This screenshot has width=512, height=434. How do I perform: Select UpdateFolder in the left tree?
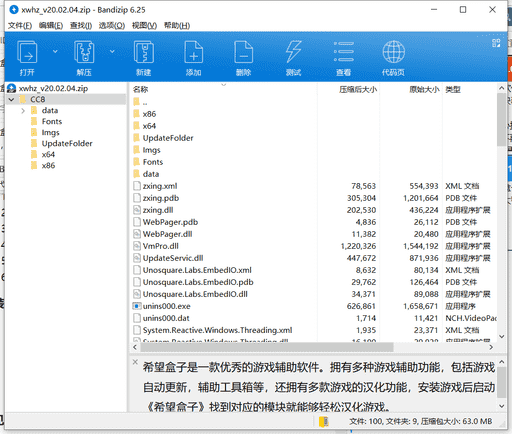tap(67, 143)
